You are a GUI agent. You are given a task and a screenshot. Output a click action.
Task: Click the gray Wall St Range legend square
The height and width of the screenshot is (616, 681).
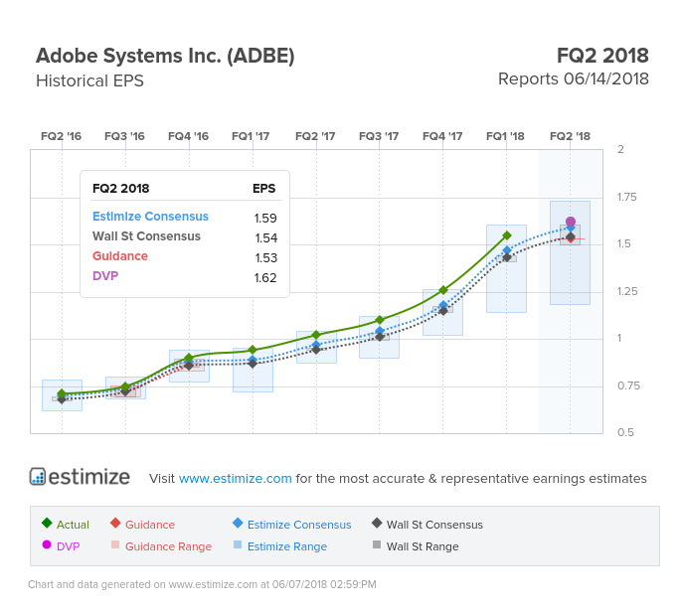click(x=377, y=544)
